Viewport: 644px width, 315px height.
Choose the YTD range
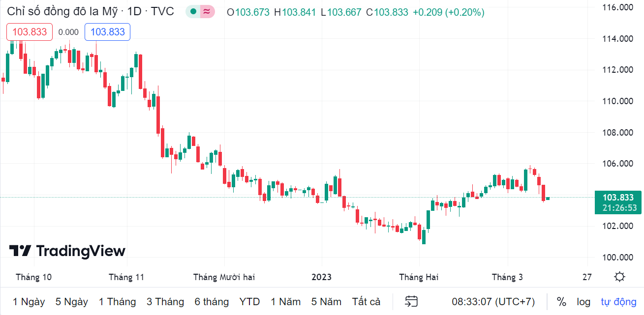pyautogui.click(x=249, y=302)
